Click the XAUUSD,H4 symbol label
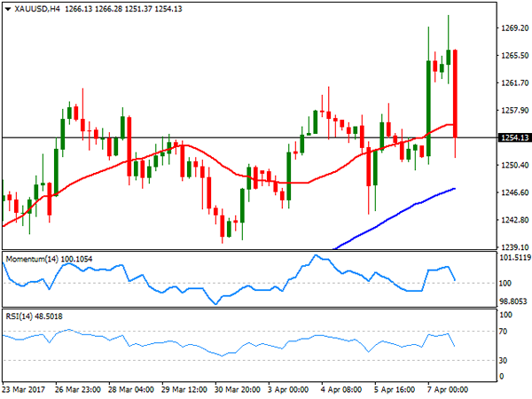 [37, 9]
